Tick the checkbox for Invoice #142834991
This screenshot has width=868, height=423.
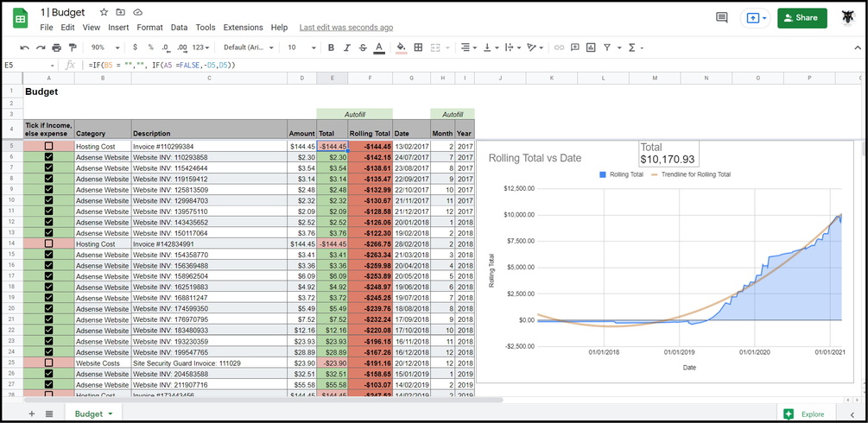pyautogui.click(x=48, y=243)
